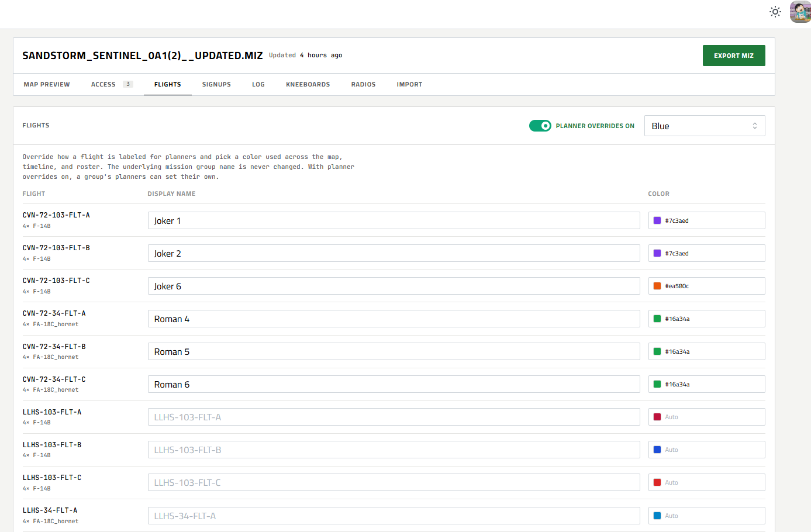The width and height of the screenshot is (811, 532).
Task: Open the user avatar menu
Action: (800, 12)
